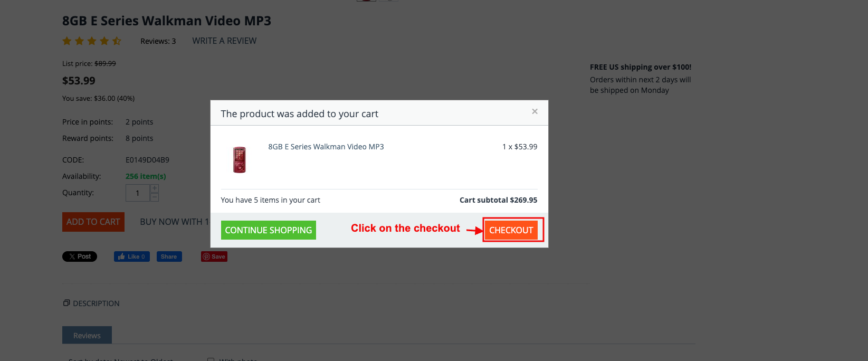Click the 256 item(s) availability text
Viewport: 868px width, 361px height.
146,176
